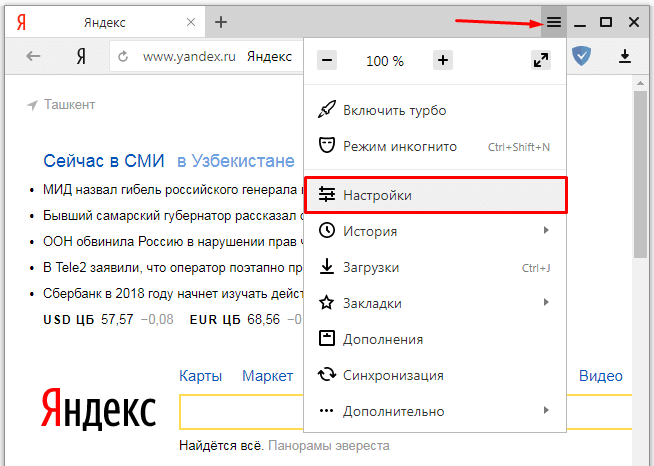The height and width of the screenshot is (466, 654).
Task: Click the incognito mask icon
Action: [327, 146]
